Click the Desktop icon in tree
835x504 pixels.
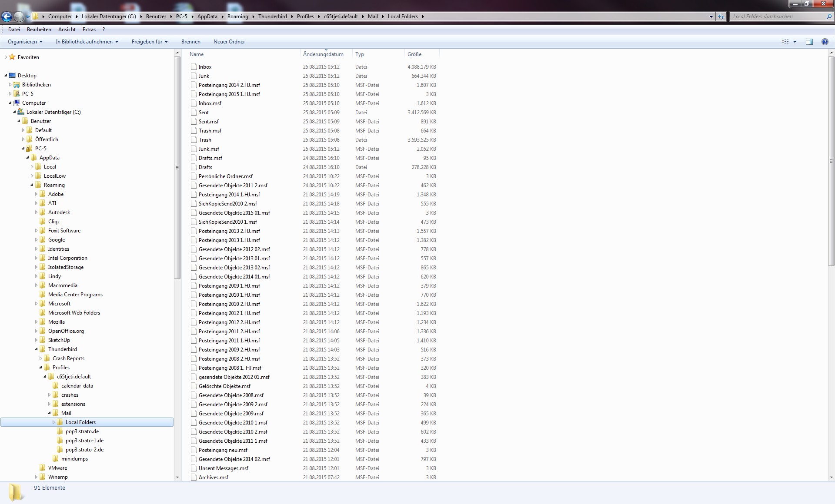coord(12,76)
